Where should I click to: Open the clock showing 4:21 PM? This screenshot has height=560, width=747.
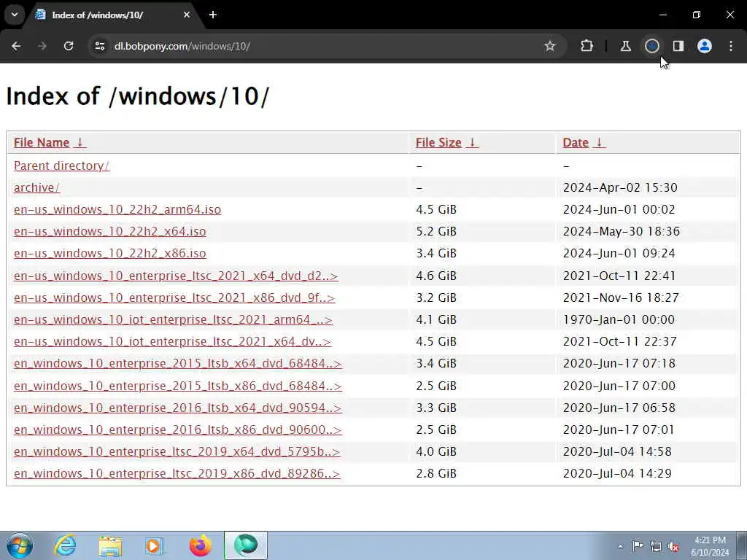(710, 546)
